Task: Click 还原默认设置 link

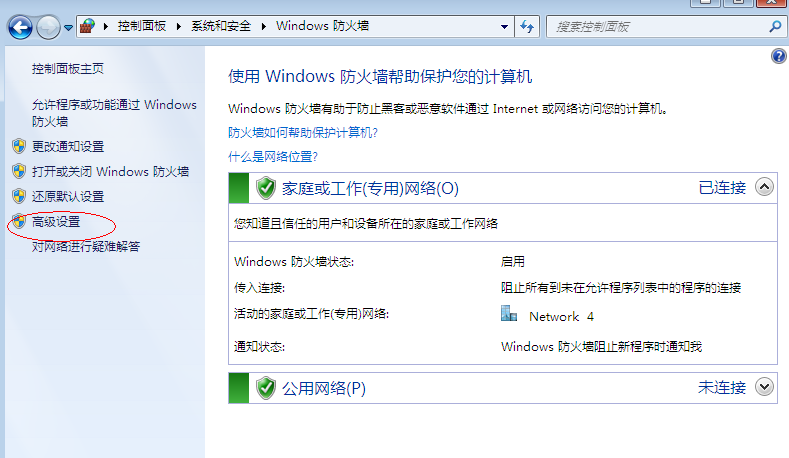Action: click(68, 196)
